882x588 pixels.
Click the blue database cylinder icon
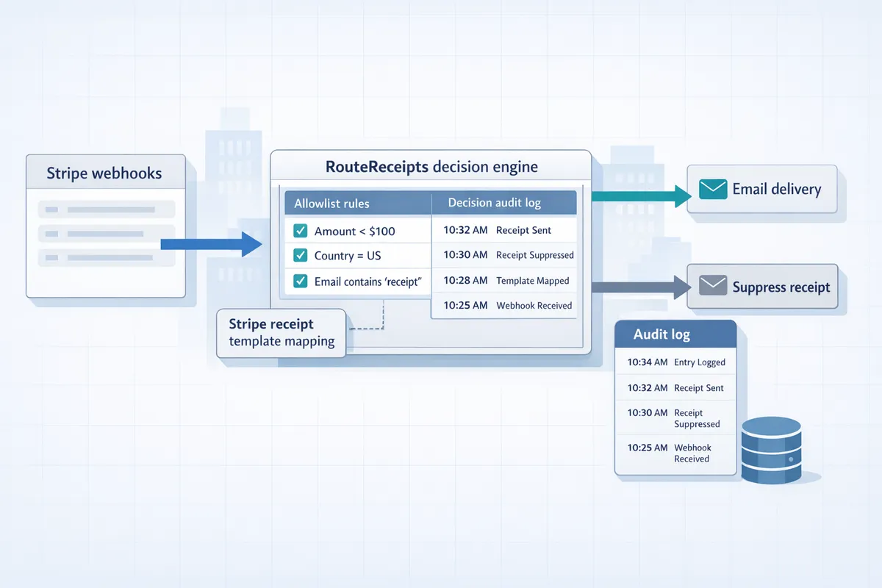coord(770,450)
